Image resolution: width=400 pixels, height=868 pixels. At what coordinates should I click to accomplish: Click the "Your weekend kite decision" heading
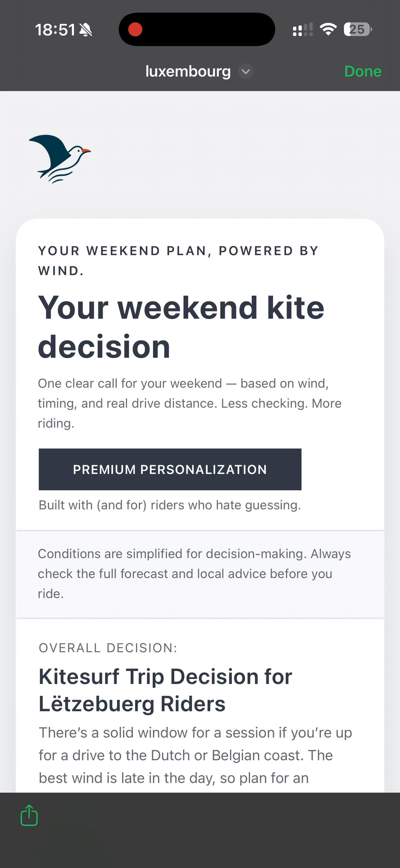click(181, 327)
